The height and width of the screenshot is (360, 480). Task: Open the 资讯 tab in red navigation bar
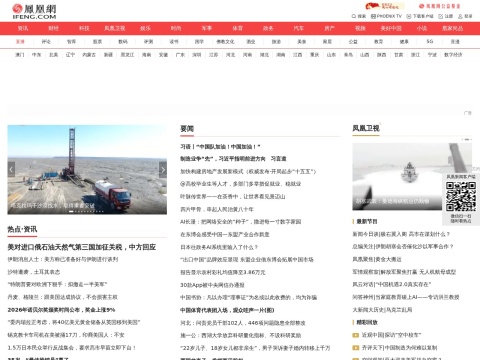(x=23, y=28)
